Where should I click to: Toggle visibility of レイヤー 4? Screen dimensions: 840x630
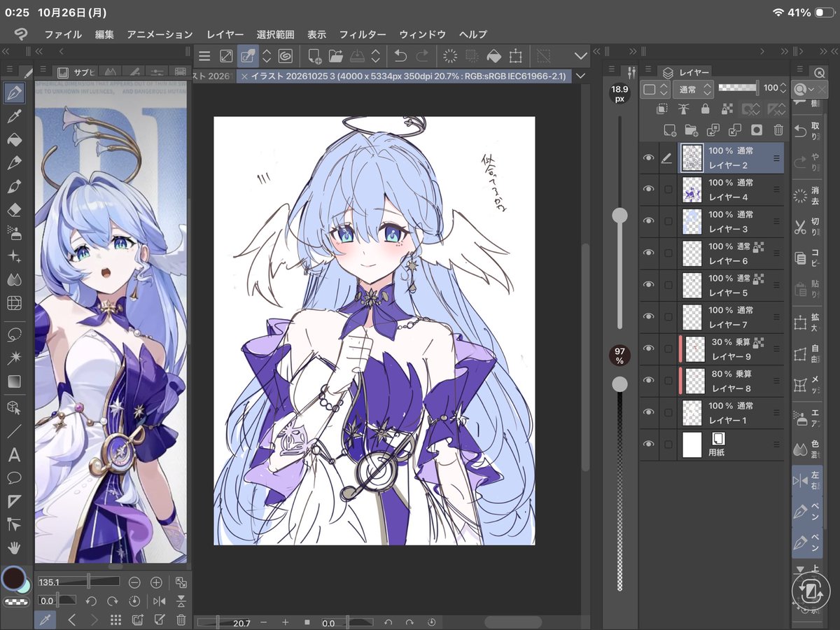[x=648, y=190]
